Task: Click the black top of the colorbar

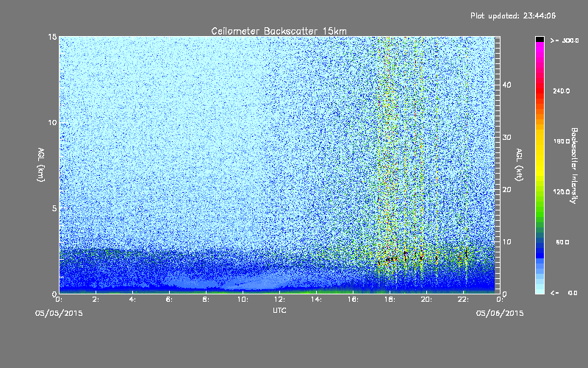Action: tap(539, 39)
